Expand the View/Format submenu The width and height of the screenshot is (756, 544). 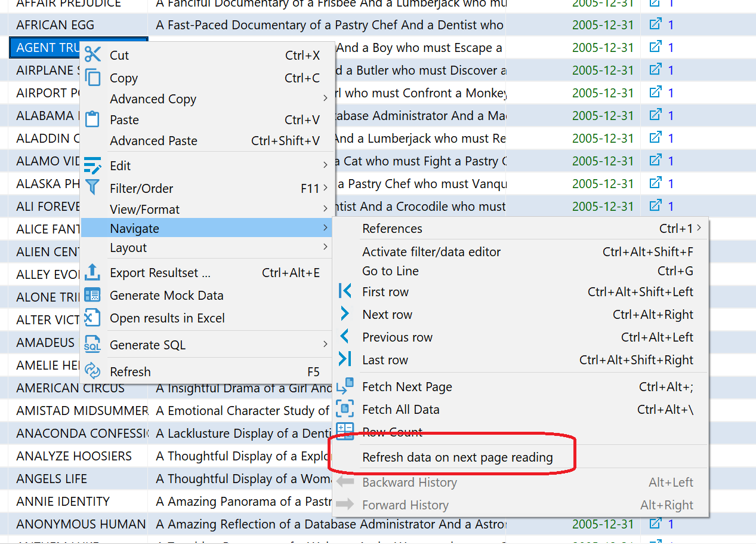(143, 209)
